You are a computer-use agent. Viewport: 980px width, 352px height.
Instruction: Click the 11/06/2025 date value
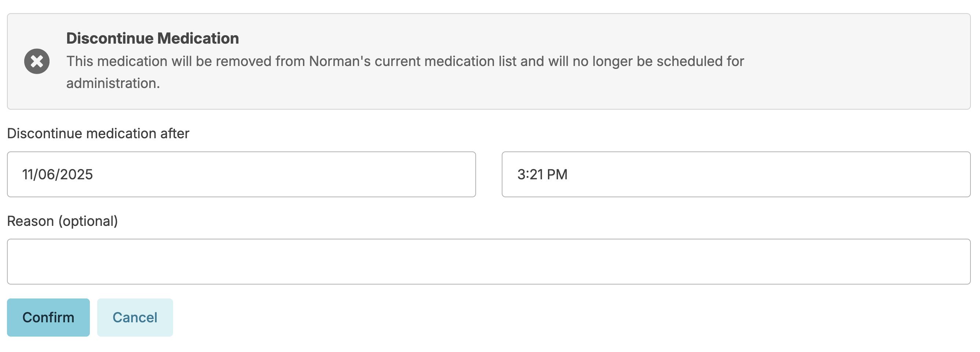[x=58, y=175]
